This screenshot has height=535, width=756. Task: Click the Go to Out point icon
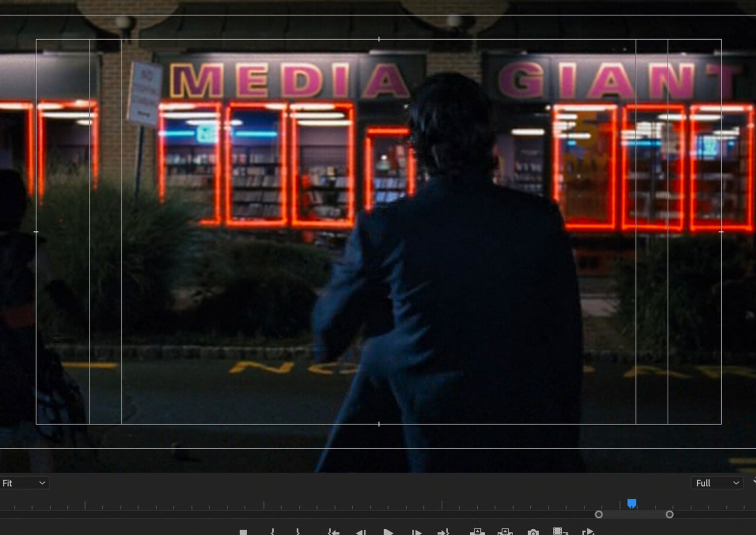(x=443, y=532)
